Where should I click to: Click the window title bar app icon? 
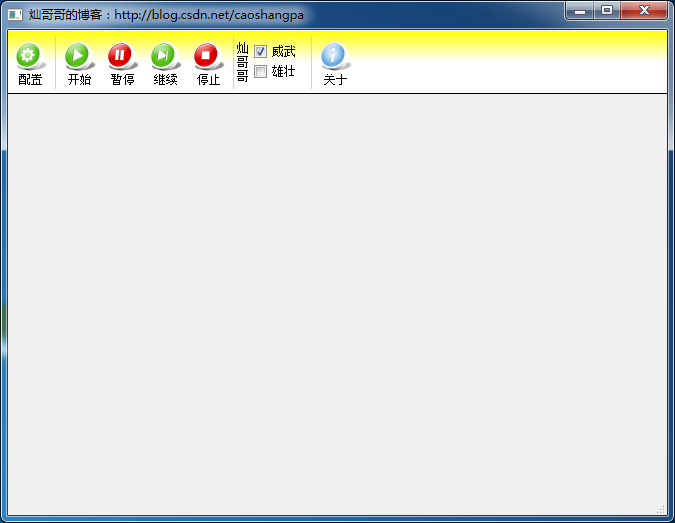click(15, 15)
